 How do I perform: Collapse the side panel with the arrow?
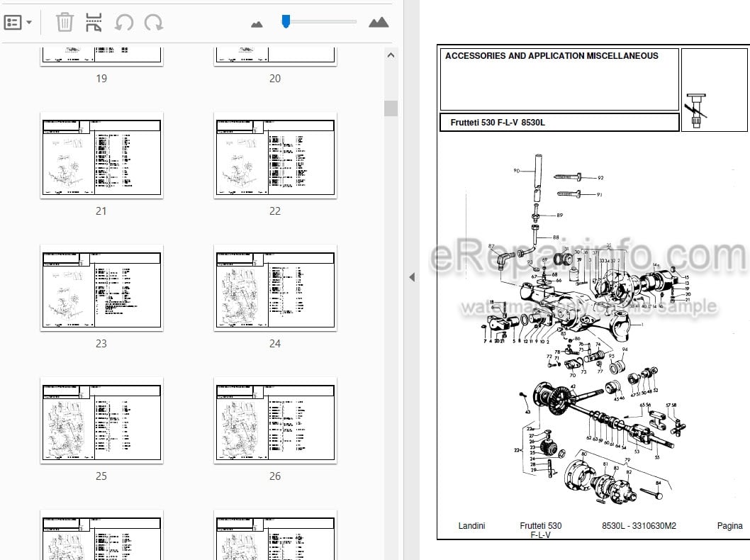coord(412,277)
